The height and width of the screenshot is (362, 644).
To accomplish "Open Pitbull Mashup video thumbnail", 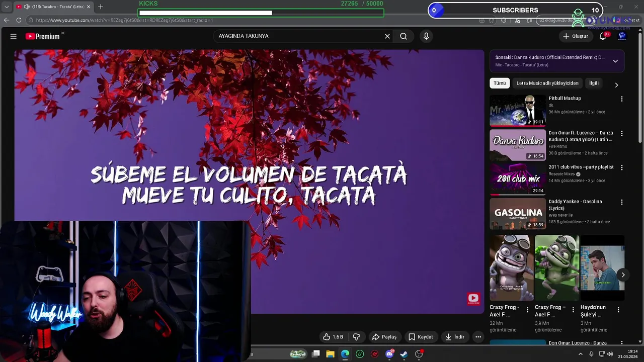I will click(x=518, y=111).
